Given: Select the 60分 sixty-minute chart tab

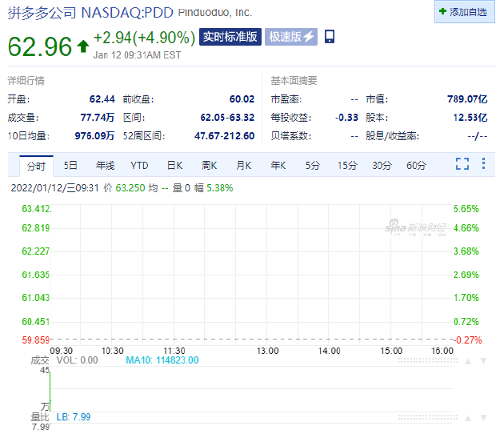Looking at the screenshot, I should 416,166.
